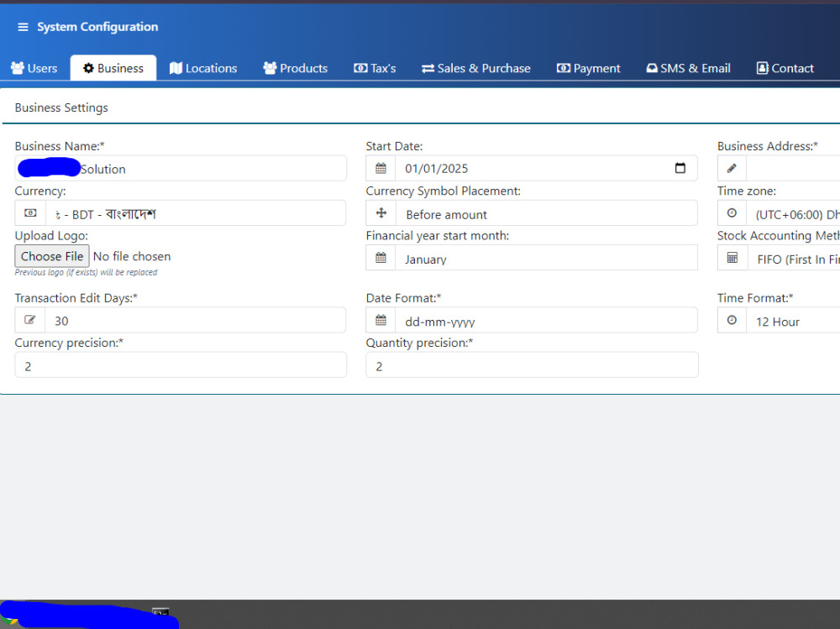Open the Time Format dropdown showing 12 Hour
The image size is (840, 629).
(x=793, y=321)
